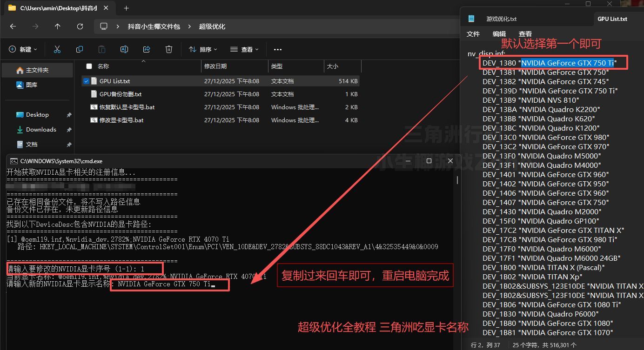The image size is (644, 350).
Task: Open Desktop in the sidebar
Action: pos(37,115)
